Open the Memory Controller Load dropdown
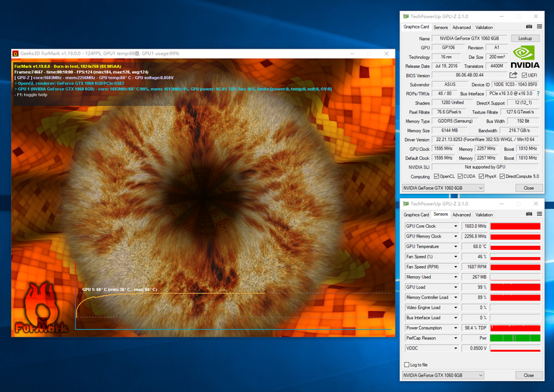554x392 pixels. [x=456, y=298]
